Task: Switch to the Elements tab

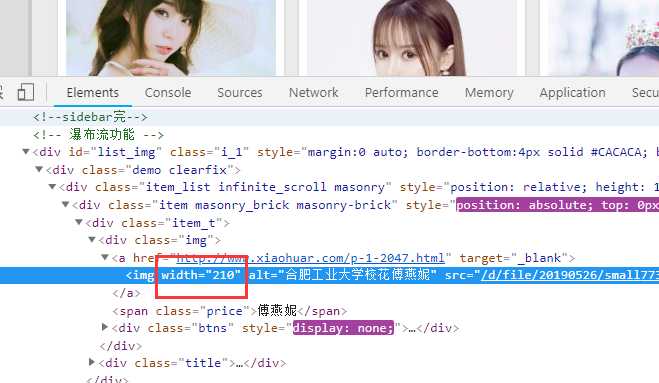Action: (x=92, y=92)
